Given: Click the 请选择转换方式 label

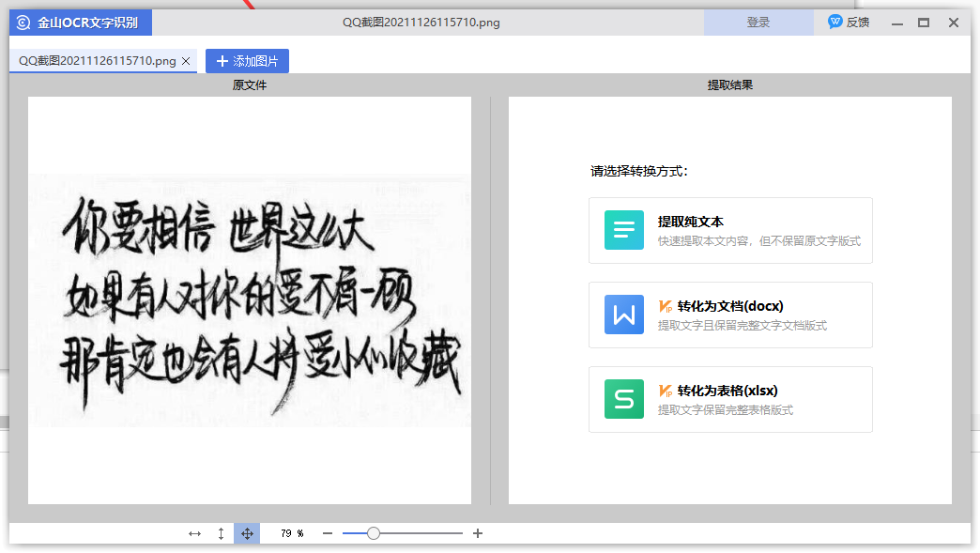Looking at the screenshot, I should tap(638, 171).
